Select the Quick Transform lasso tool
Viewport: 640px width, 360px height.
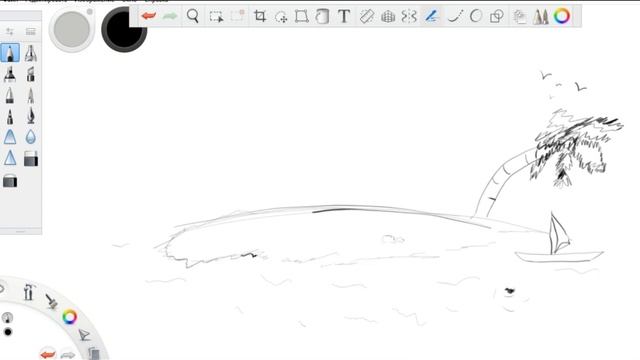click(x=281, y=17)
